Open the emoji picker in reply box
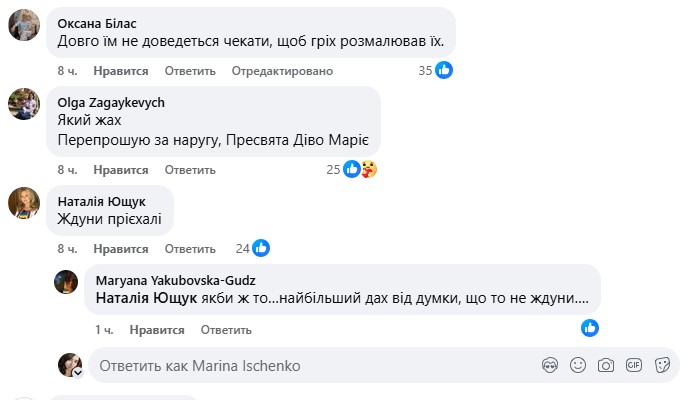Screen dimensions: 696x400 tap(577, 366)
